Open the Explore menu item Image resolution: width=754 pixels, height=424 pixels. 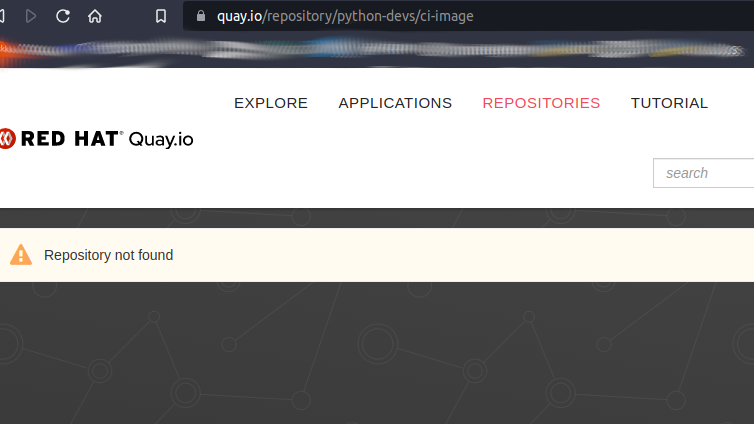coord(271,103)
